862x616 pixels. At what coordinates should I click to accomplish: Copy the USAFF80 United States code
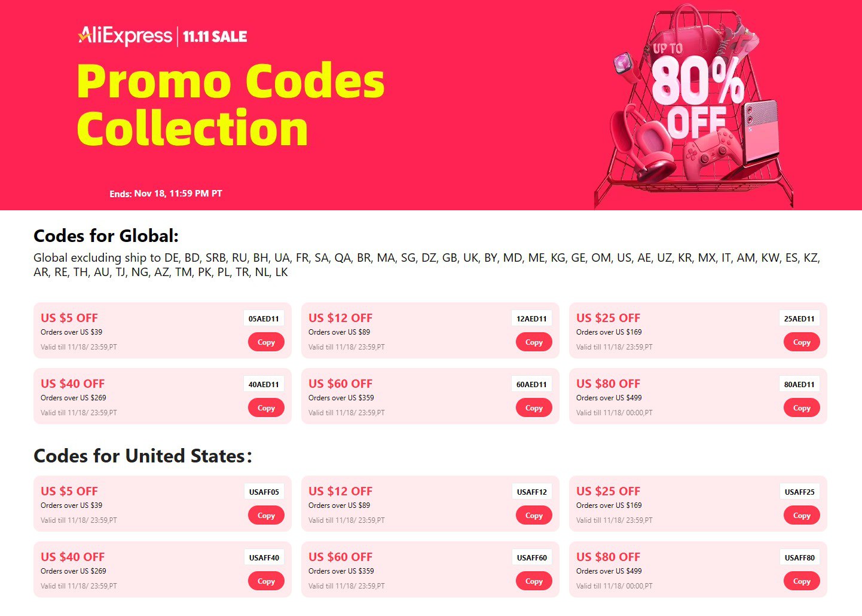point(802,581)
